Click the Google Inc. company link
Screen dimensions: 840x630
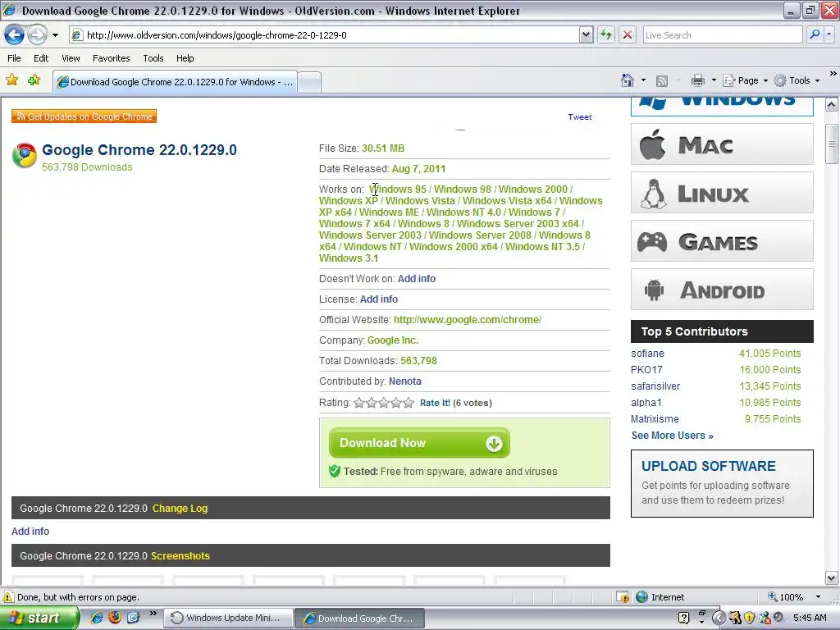click(x=393, y=340)
